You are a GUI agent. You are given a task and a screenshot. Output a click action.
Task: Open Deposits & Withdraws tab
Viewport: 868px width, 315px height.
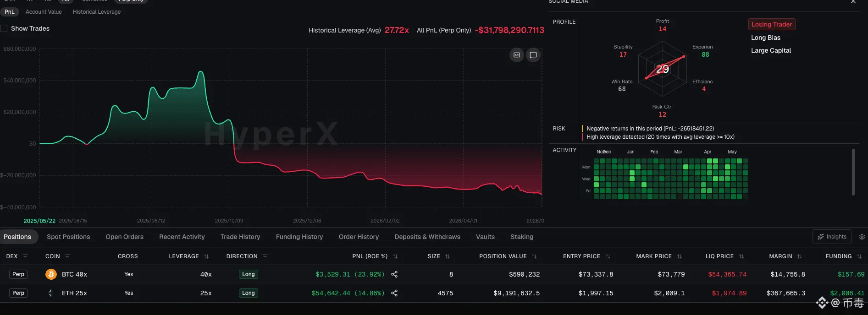pyautogui.click(x=427, y=237)
